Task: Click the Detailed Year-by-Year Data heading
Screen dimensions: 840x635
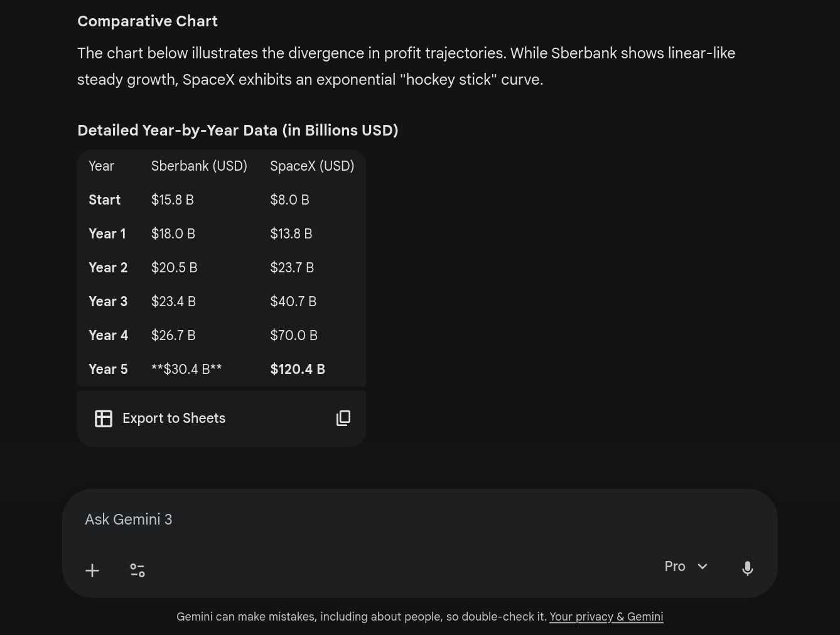Action: pos(237,131)
